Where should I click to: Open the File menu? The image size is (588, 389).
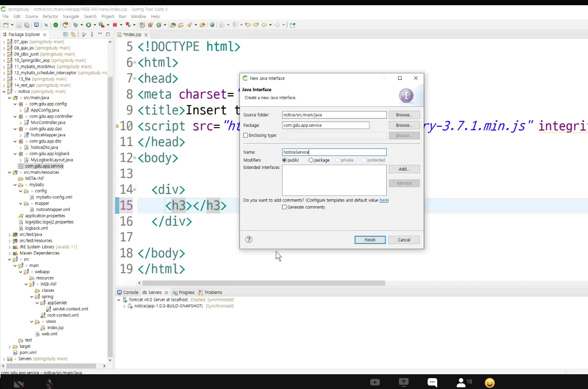(x=6, y=16)
